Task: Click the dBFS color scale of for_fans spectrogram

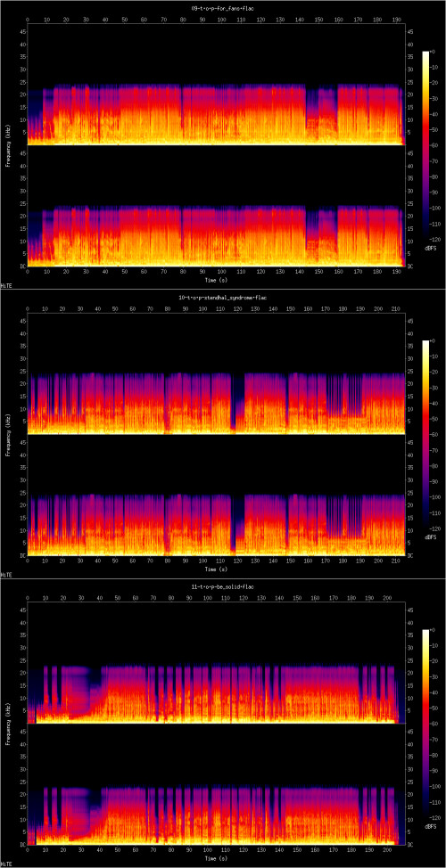Action: 425,144
